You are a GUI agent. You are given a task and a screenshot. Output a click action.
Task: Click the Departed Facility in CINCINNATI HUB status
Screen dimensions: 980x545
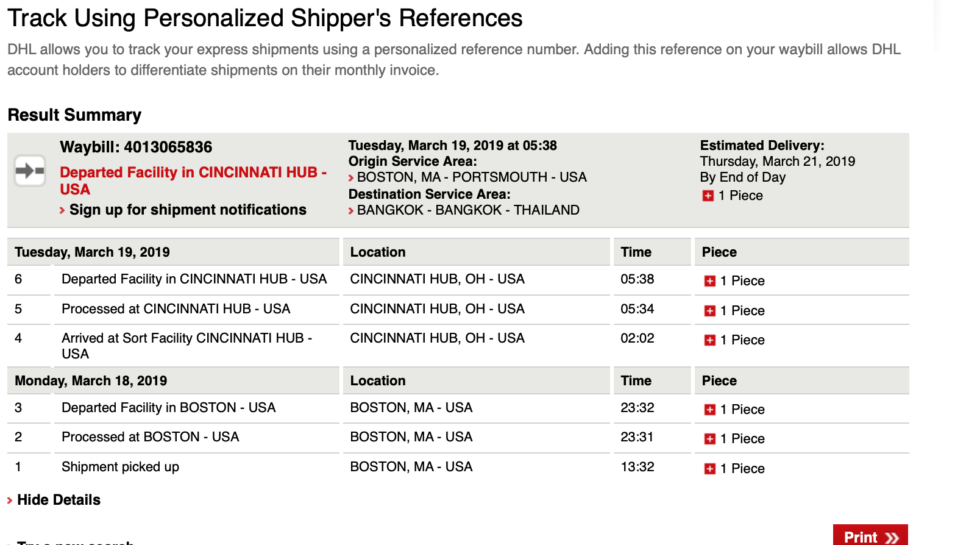[193, 180]
